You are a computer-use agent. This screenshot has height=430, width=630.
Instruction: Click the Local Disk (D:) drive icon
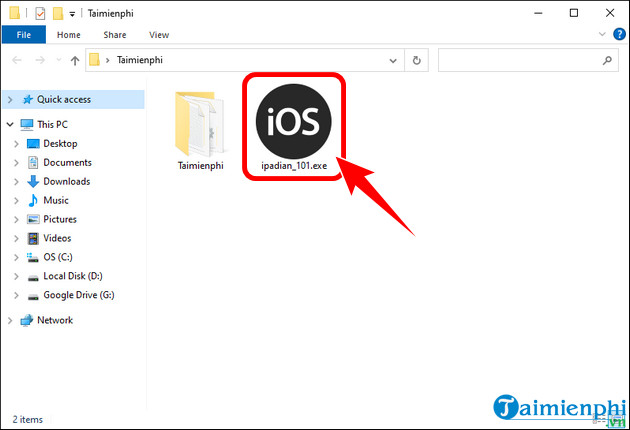33,277
